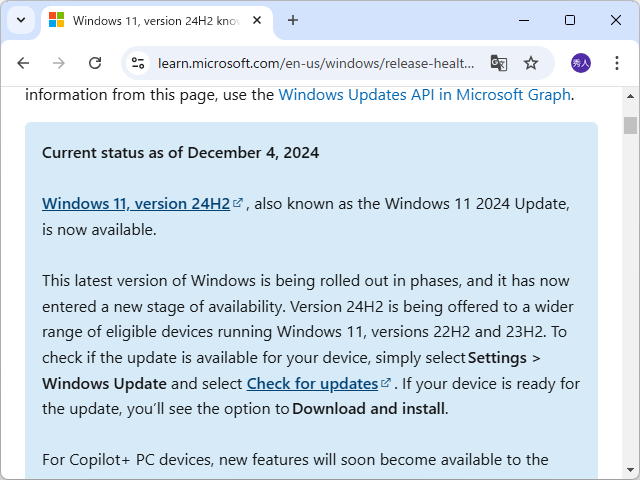Open a new browser tab

[x=293, y=20]
